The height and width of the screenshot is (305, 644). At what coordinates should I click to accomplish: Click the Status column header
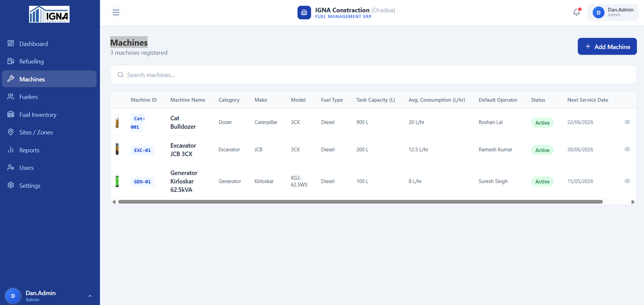[538, 100]
